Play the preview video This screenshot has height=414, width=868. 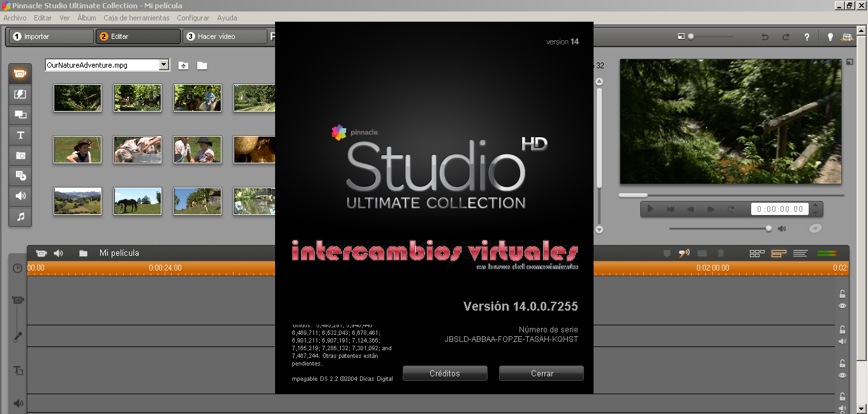click(650, 209)
